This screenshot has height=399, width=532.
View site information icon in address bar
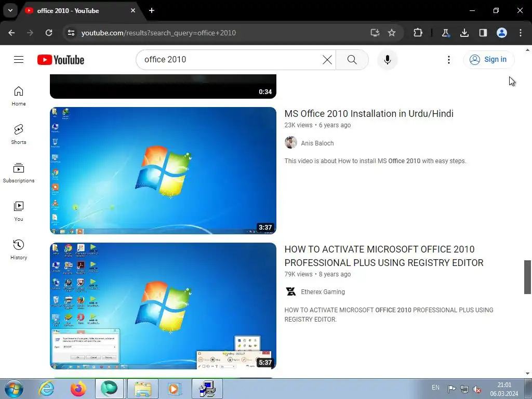click(x=71, y=33)
